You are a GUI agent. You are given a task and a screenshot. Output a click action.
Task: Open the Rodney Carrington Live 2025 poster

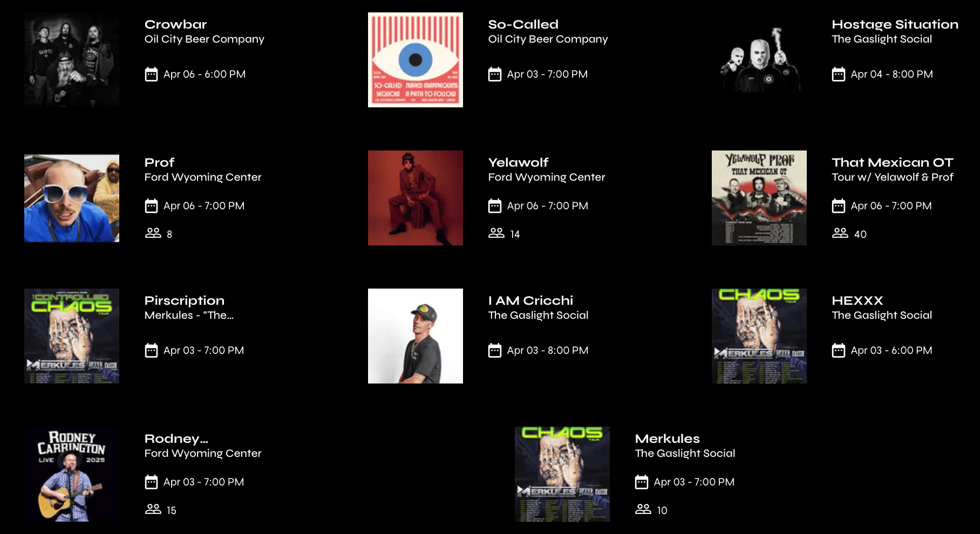tap(72, 474)
